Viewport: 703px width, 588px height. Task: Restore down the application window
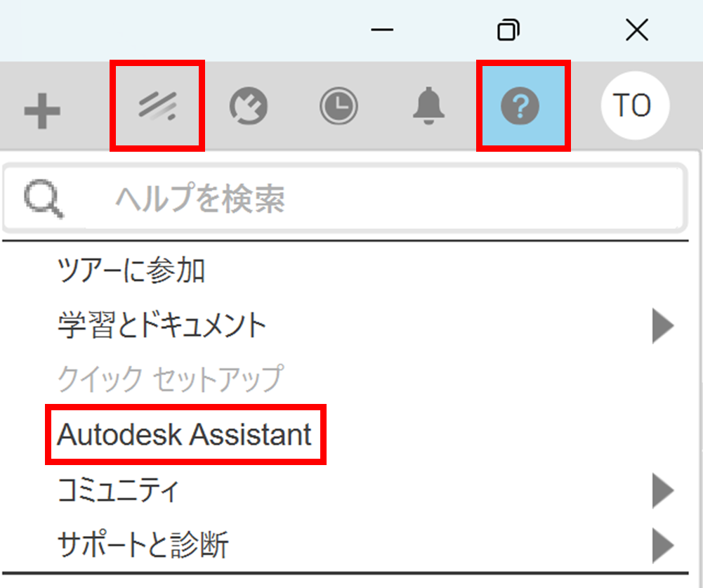point(508,30)
